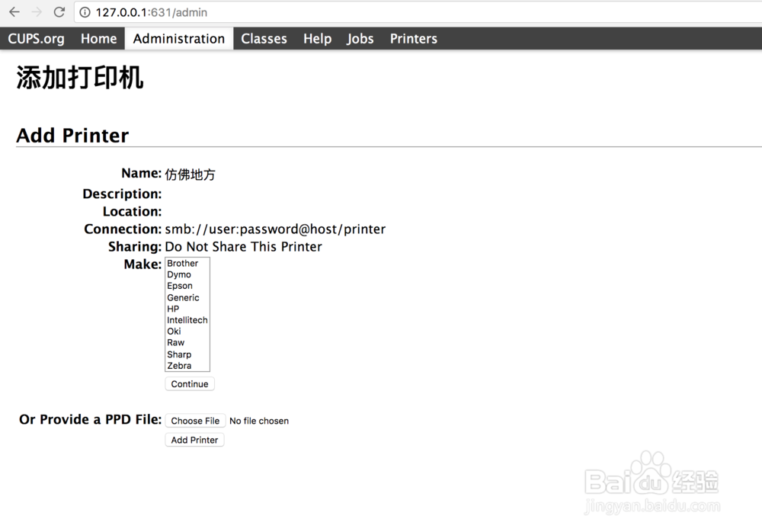Click the browser forward arrow

pyautogui.click(x=37, y=12)
